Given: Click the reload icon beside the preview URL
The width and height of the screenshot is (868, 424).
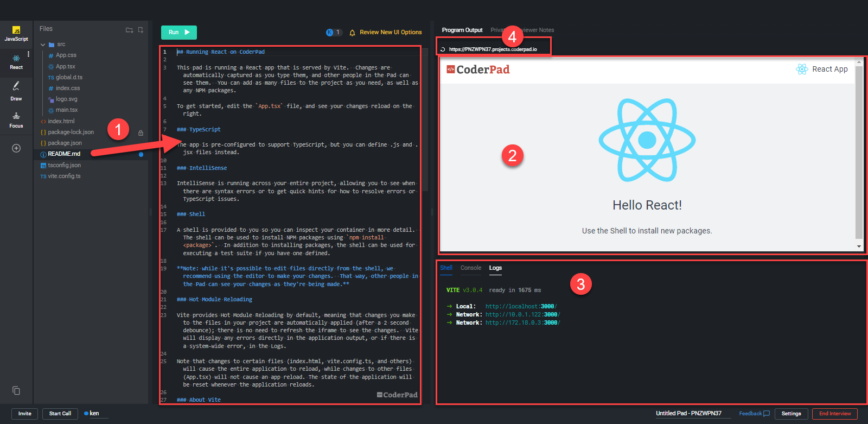Looking at the screenshot, I should 443,49.
